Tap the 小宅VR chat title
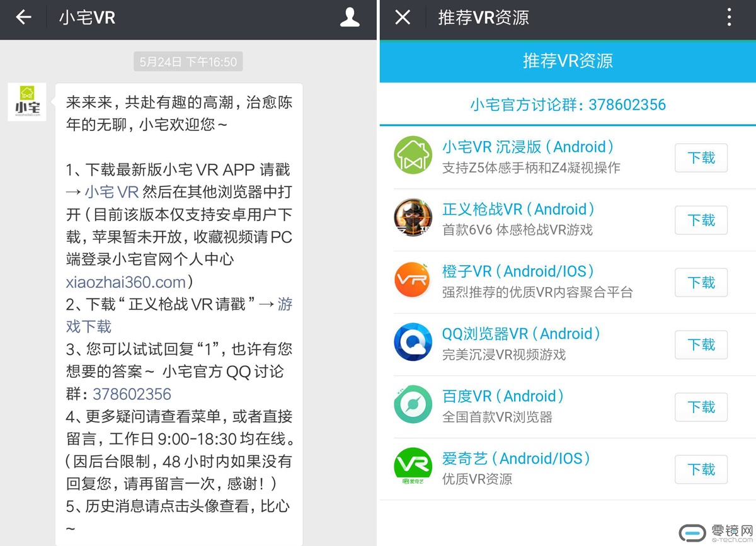Viewport: 756px width, 546px height. coord(88,18)
